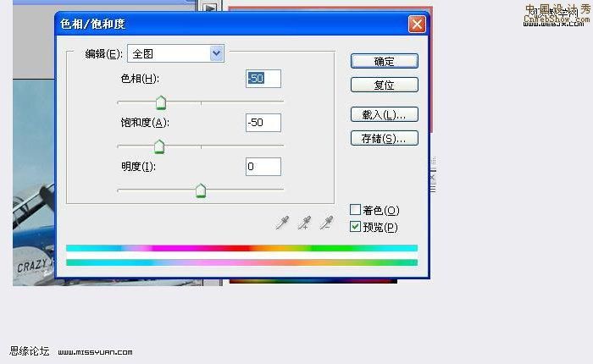The width and height of the screenshot is (593, 364).
Task: Click the 饱和度 saturation slider handle
Action: tap(159, 146)
